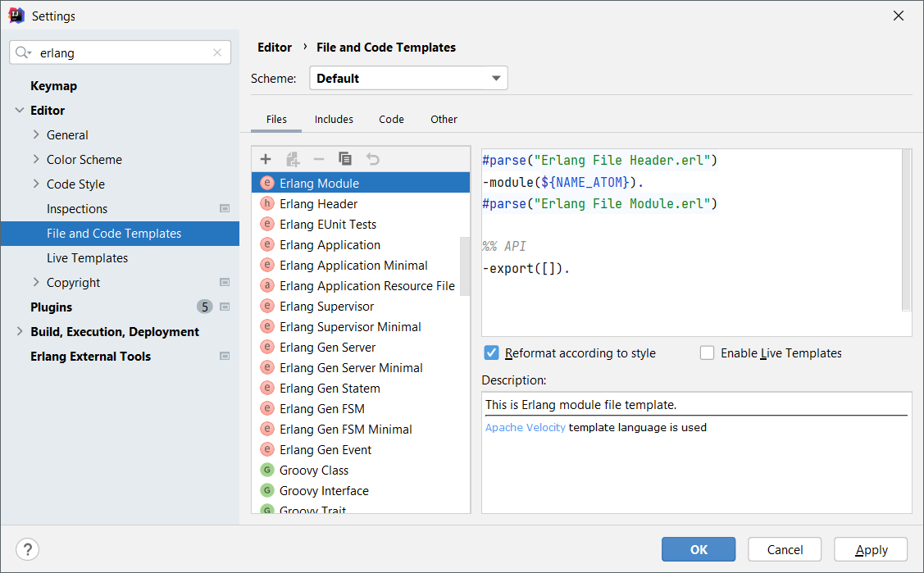Open the Apache Velocity link
The height and width of the screenshot is (573, 924).
point(525,428)
